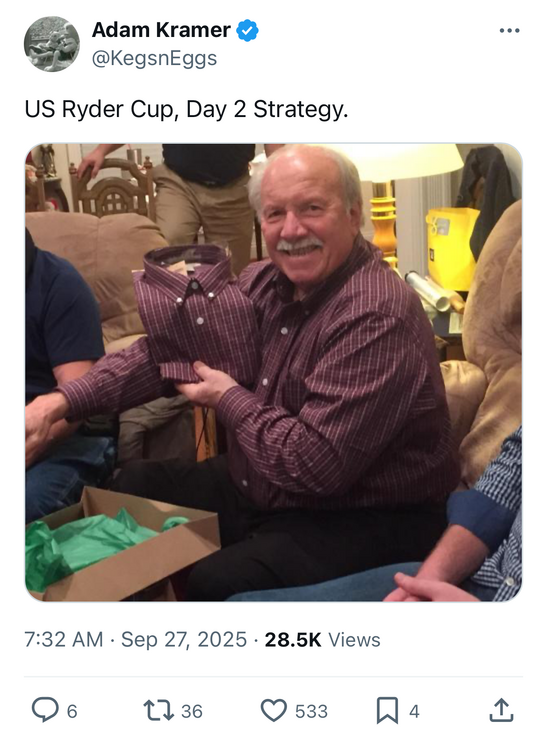Select the 'US Ryder Cup, Day 2 Strategy.' text
This screenshot has width=547, height=750.
click(186, 109)
